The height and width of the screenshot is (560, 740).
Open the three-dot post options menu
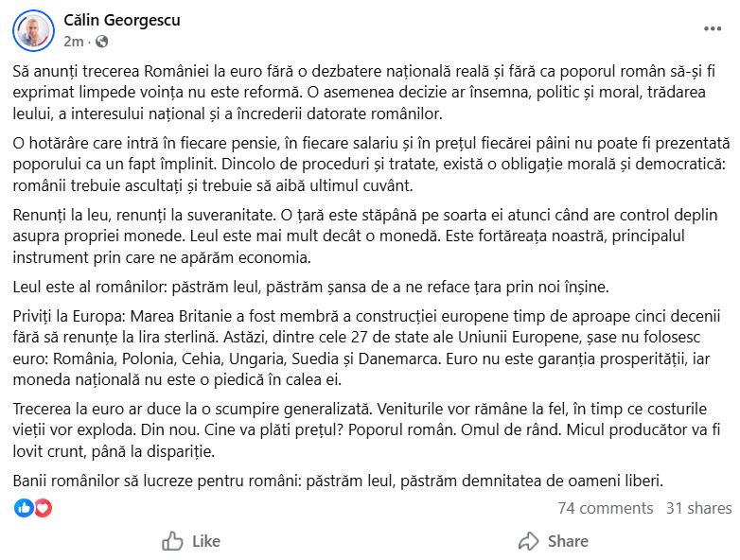coord(713,28)
